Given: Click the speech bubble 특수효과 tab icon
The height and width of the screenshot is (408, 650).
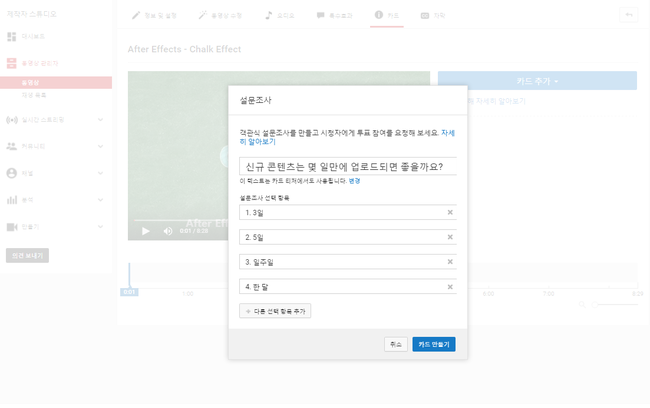Looking at the screenshot, I should [x=320, y=15].
